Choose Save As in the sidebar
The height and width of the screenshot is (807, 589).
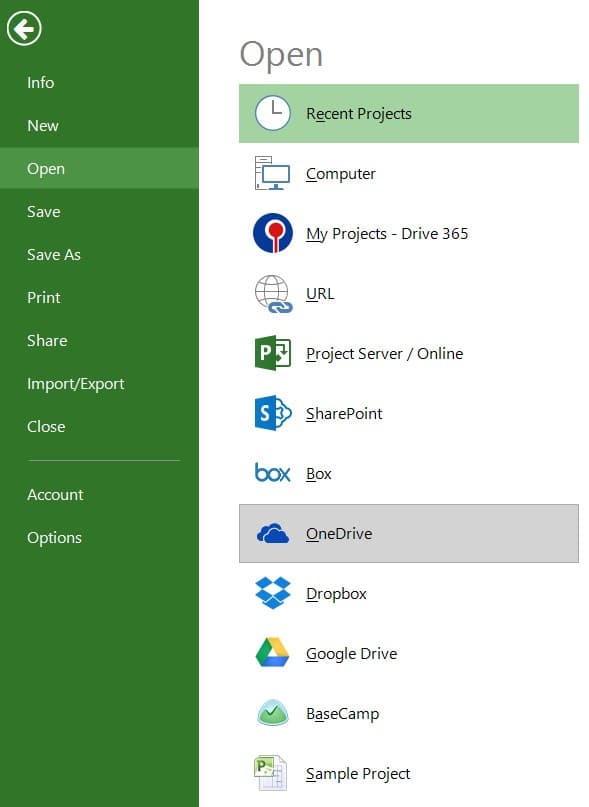pos(54,255)
